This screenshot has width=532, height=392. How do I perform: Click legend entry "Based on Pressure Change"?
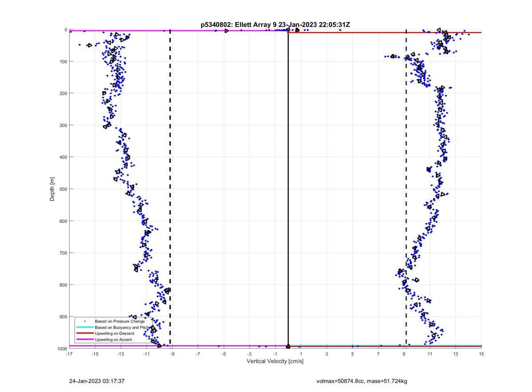[120, 321]
